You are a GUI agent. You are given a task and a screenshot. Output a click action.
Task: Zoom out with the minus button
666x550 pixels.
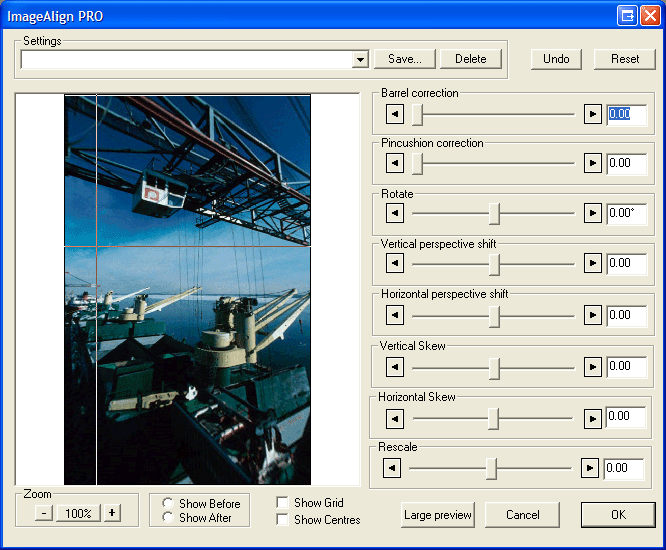(x=44, y=513)
